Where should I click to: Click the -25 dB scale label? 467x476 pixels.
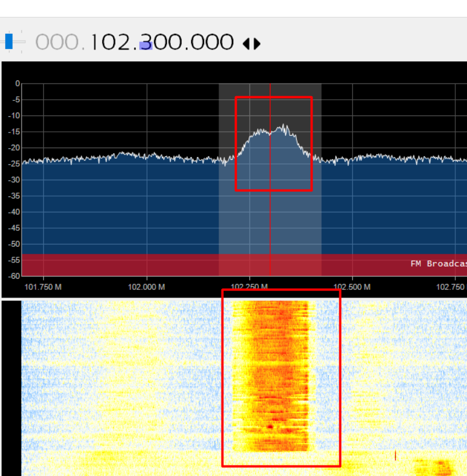14,164
